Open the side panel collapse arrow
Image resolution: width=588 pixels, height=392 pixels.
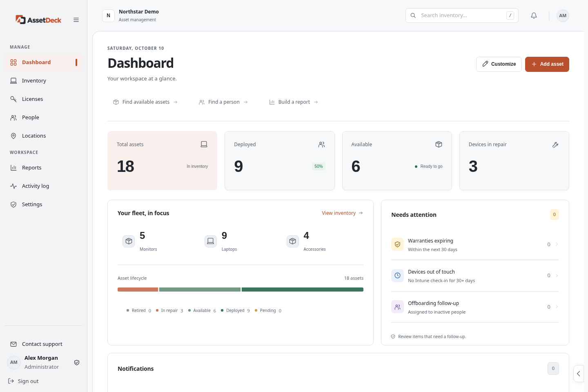[x=579, y=374]
